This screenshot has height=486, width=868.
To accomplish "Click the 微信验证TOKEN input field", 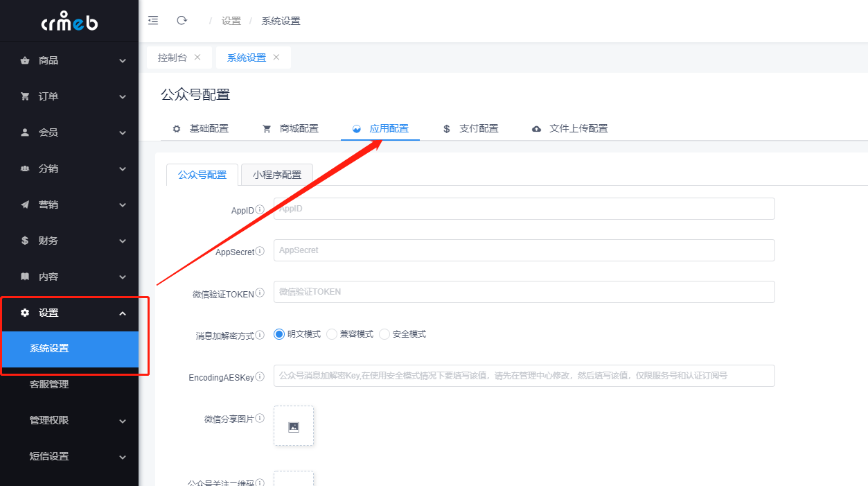I will tap(524, 292).
